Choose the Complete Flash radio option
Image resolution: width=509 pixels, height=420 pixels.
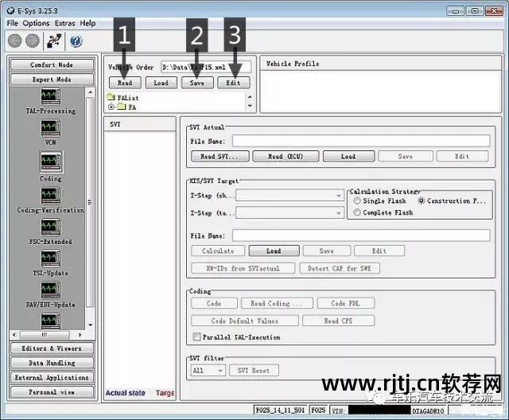tap(356, 213)
